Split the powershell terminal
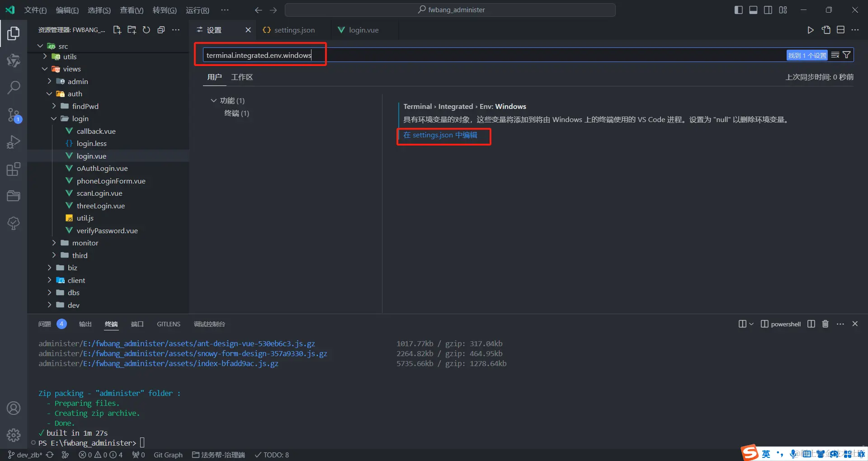This screenshot has width=868, height=461. coord(811,324)
